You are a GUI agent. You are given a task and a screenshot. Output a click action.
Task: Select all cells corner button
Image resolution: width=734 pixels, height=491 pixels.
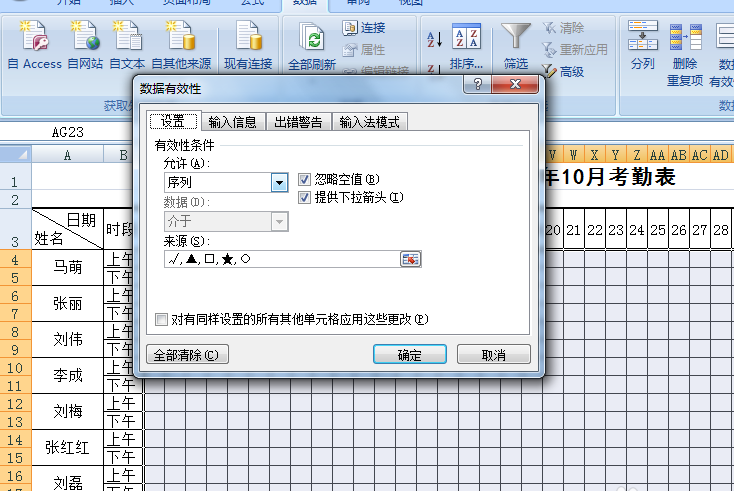click(x=16, y=154)
